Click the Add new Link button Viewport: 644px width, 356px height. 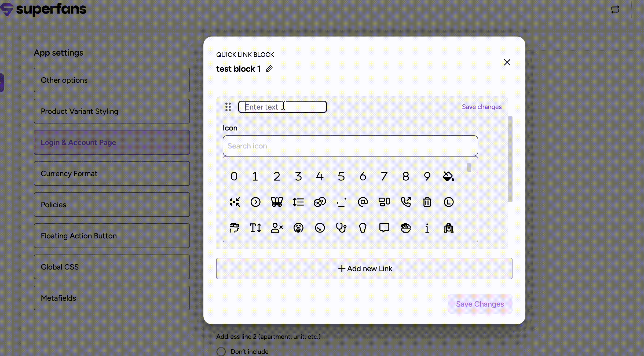pos(364,268)
